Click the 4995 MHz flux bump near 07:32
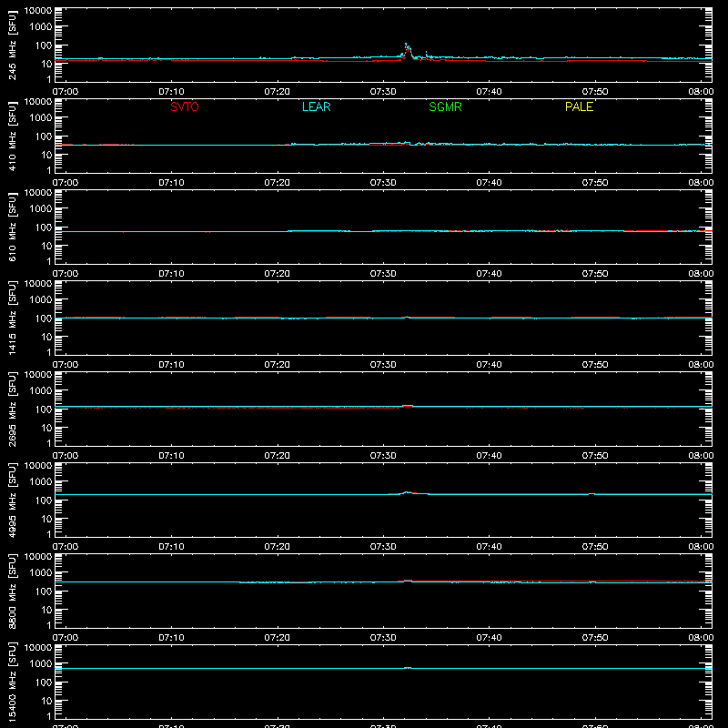Image resolution: width=728 pixels, height=728 pixels. pos(407,492)
